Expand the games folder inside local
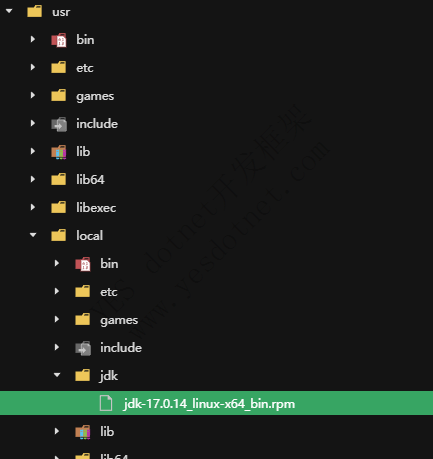Image resolution: width=433 pixels, height=459 pixels. tap(57, 319)
